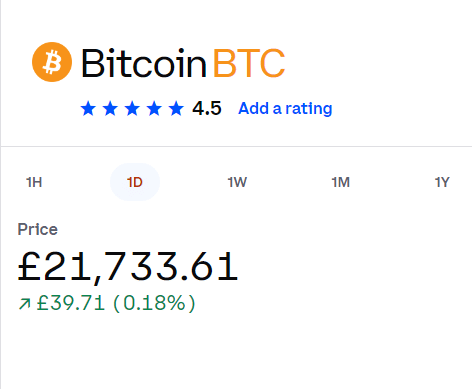This screenshot has width=472, height=389.
Task: Click the green upward trend arrow
Action: click(x=25, y=304)
